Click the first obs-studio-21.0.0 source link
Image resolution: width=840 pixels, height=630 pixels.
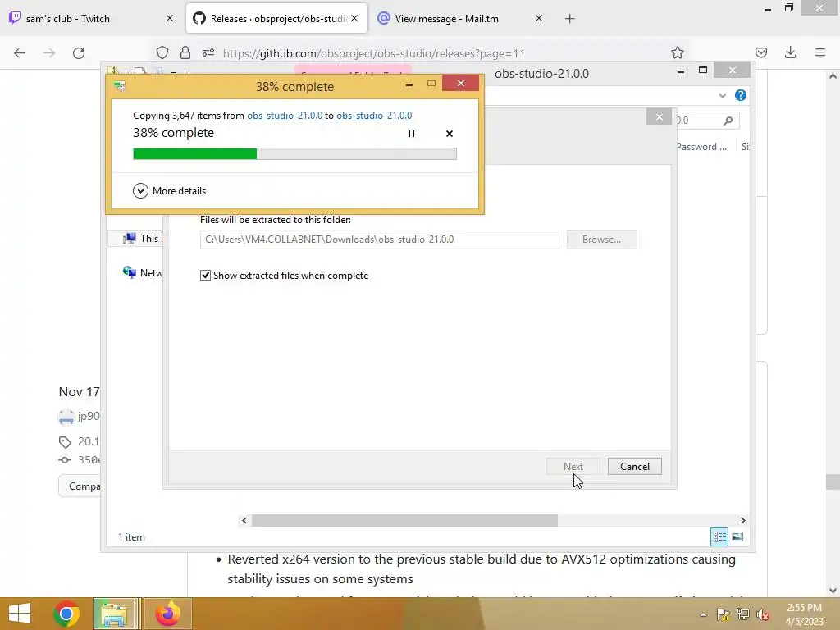(x=285, y=116)
